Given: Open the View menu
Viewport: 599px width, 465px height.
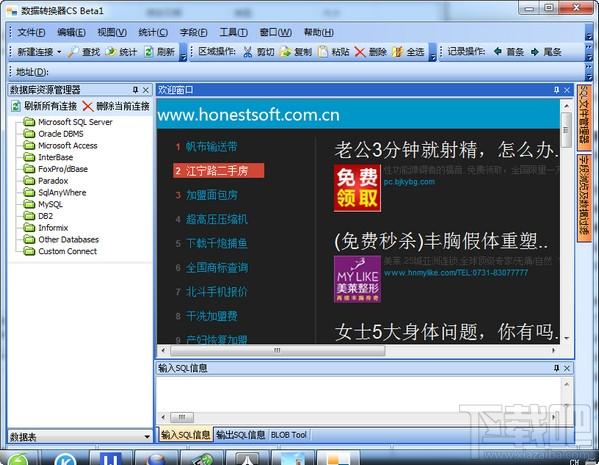Looking at the screenshot, I should click(x=112, y=32).
